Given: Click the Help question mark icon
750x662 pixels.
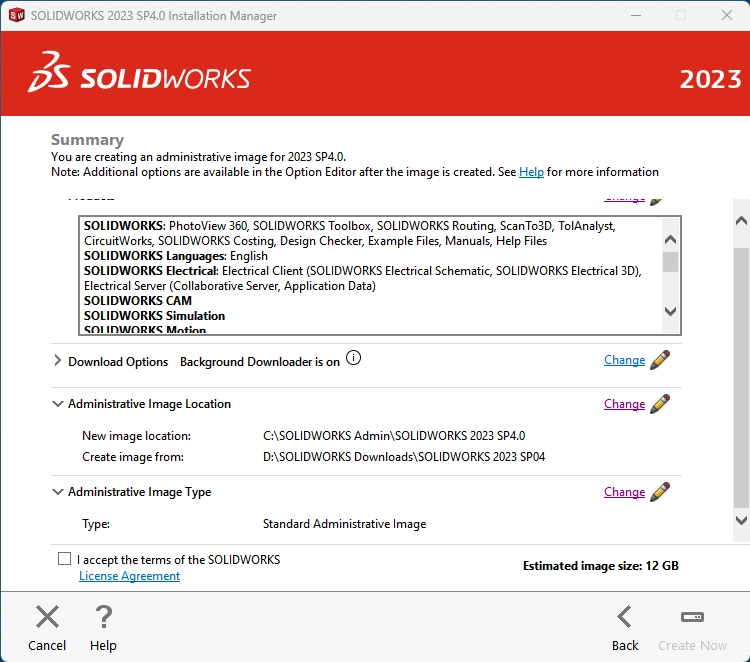Looking at the screenshot, I should point(103,617).
